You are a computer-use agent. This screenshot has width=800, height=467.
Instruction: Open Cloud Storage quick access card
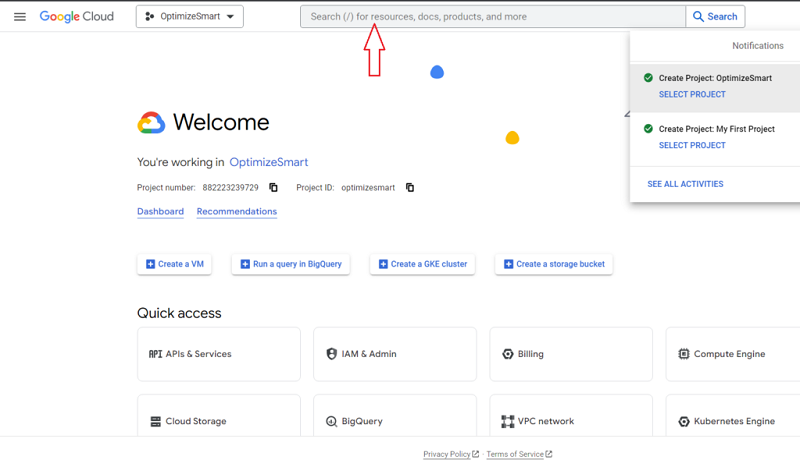coord(219,415)
